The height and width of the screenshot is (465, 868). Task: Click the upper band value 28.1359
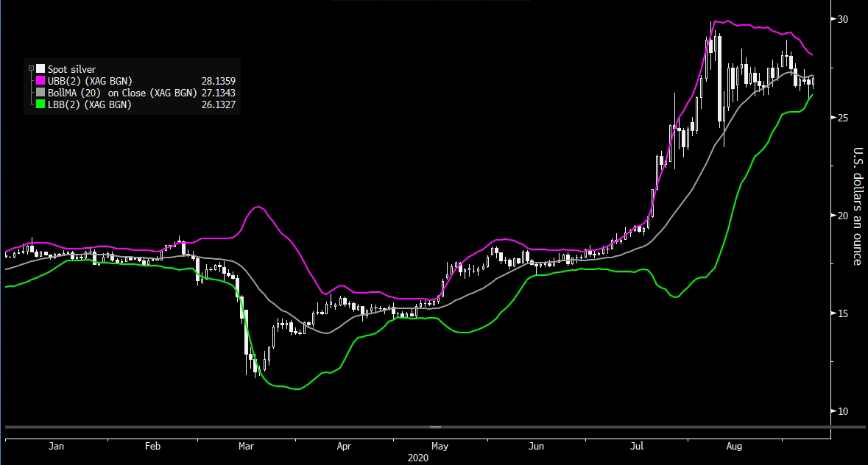[219, 81]
